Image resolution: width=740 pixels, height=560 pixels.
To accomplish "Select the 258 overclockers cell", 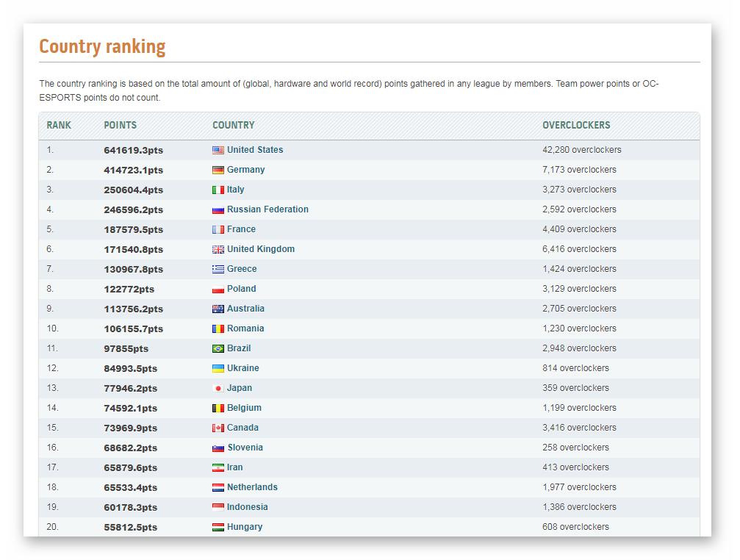I will (576, 447).
